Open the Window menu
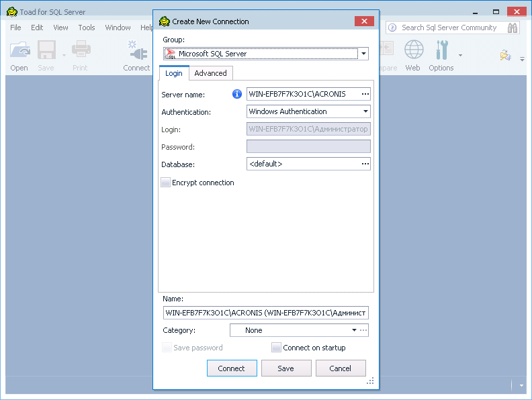 click(x=118, y=28)
